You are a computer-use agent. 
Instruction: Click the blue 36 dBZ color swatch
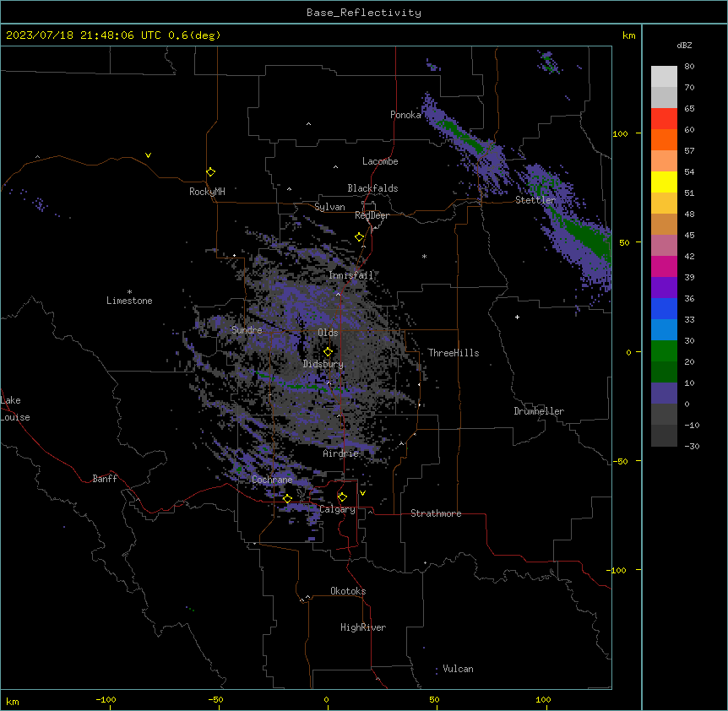(664, 308)
